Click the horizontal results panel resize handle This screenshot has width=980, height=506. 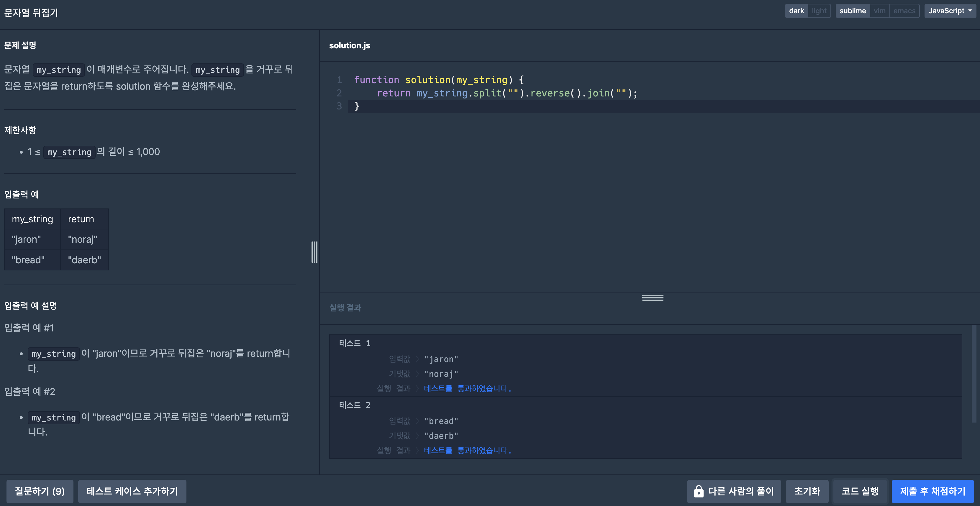click(653, 298)
